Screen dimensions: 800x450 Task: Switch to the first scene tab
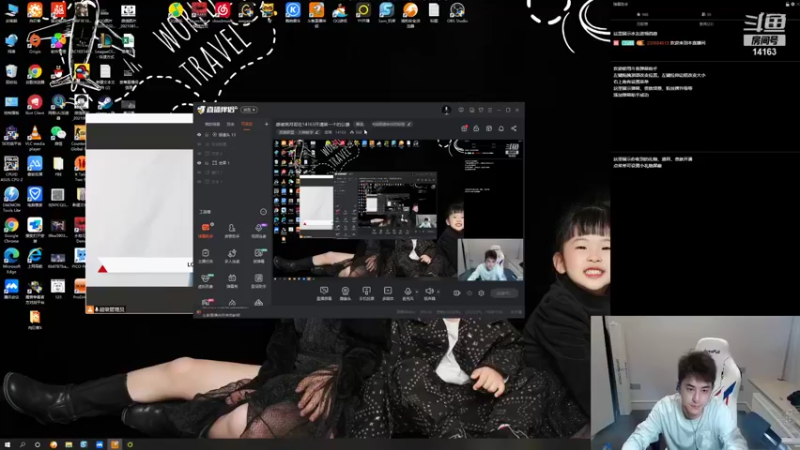212,124
